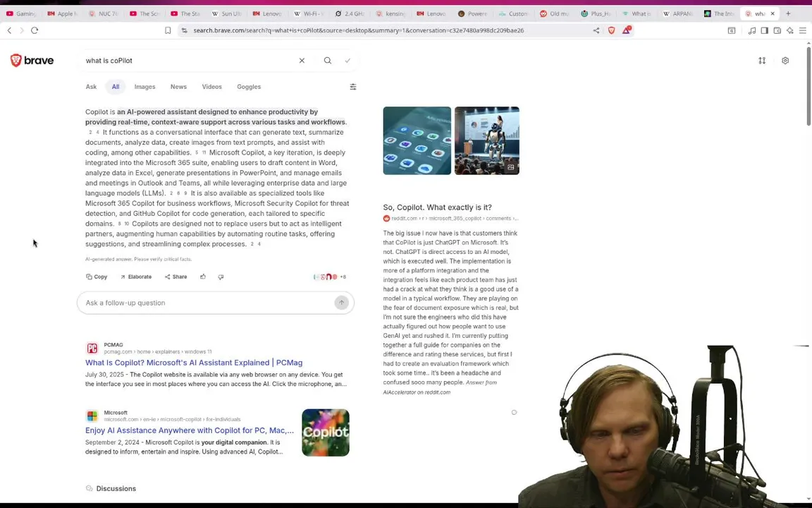The image size is (812, 508).
Task: Open the phone apps image thumbnail
Action: (417, 140)
